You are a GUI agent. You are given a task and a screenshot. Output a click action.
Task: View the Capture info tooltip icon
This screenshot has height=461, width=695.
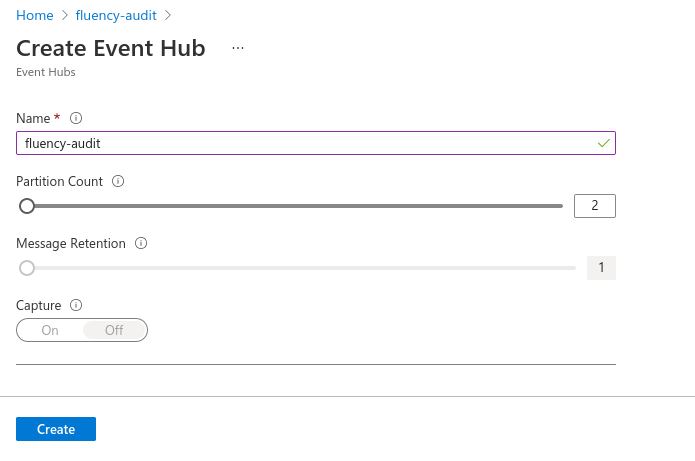click(76, 305)
